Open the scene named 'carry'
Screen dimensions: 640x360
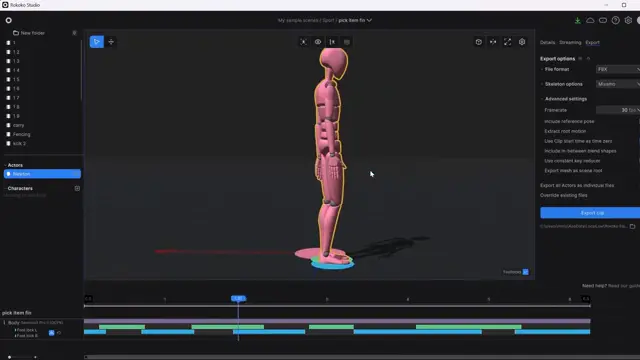click(x=19, y=125)
